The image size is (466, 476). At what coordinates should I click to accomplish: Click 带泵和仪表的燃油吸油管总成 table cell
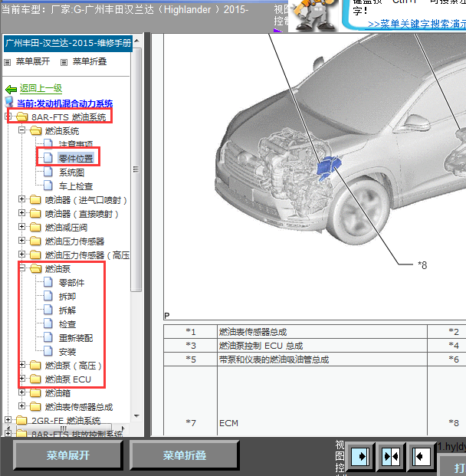(x=322, y=359)
